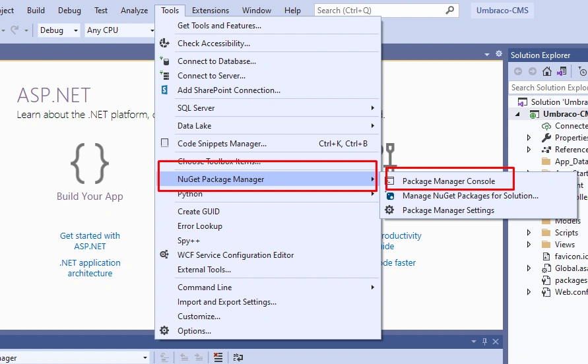Screen dimensions: 588x364
Task: Click the Check Accessibility icon
Action: [164, 43]
